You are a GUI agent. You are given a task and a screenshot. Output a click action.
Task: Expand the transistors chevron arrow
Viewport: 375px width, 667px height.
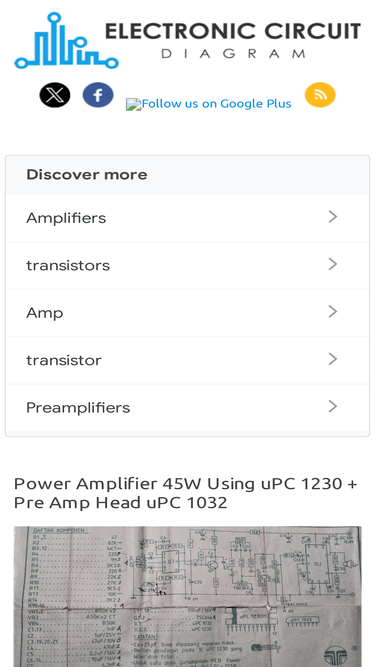(333, 264)
